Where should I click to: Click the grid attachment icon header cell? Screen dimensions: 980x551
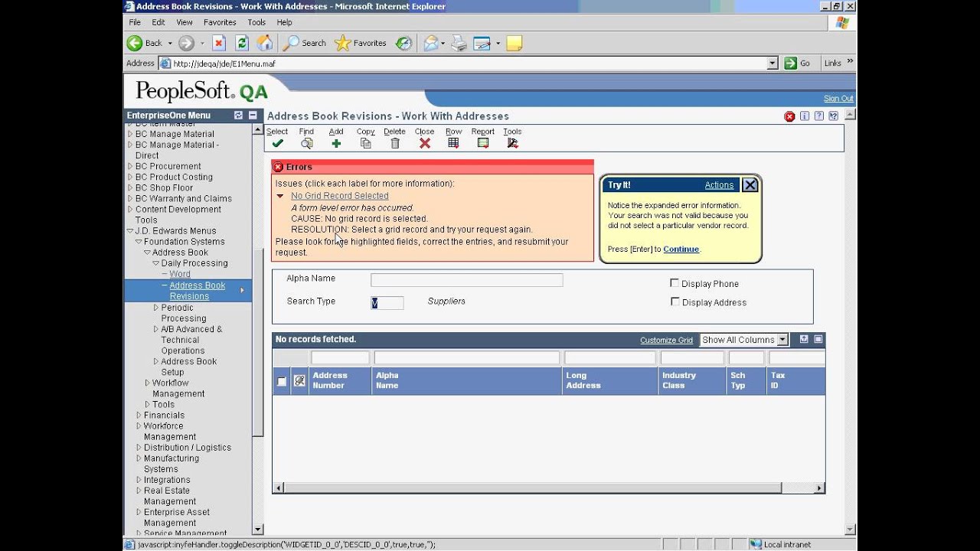click(299, 380)
